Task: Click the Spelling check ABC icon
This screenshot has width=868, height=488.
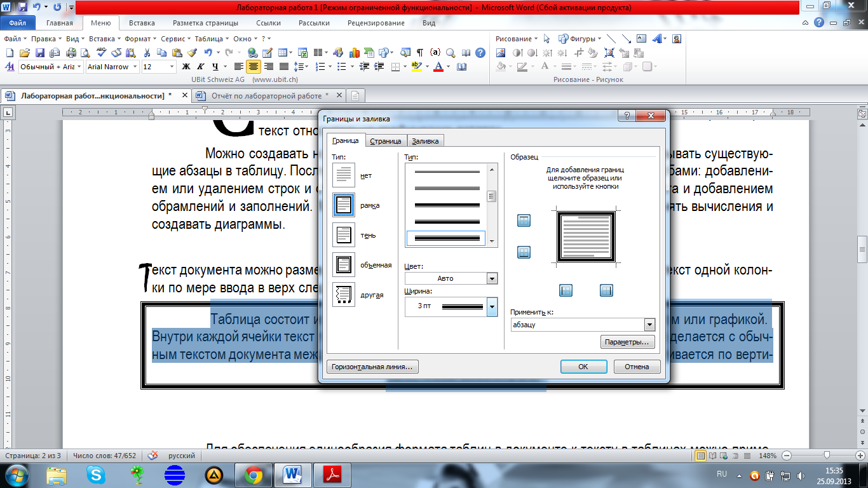Action: coord(102,52)
